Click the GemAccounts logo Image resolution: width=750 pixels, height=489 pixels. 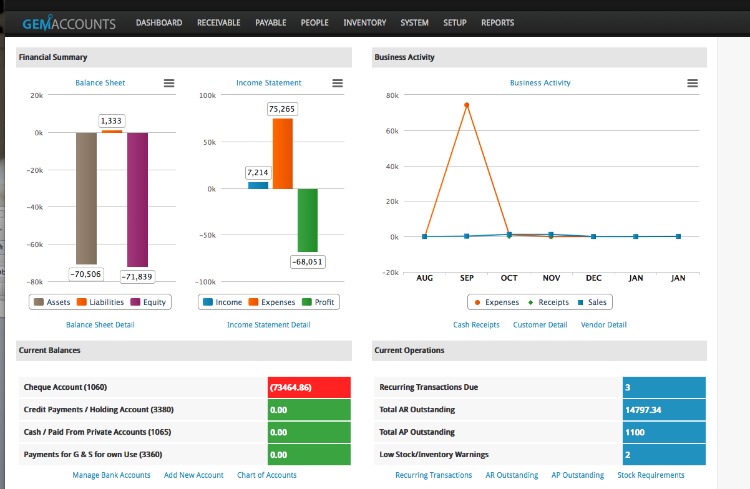pyautogui.click(x=69, y=23)
